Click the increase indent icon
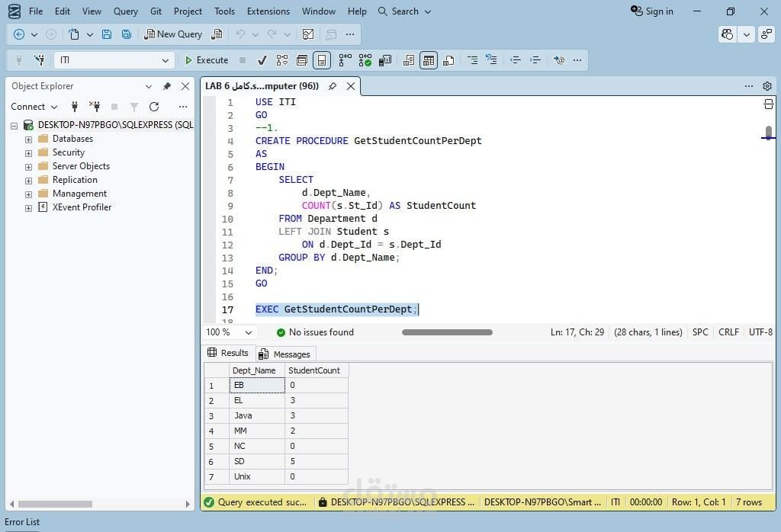Viewport: 781px width, 532px height. click(535, 60)
